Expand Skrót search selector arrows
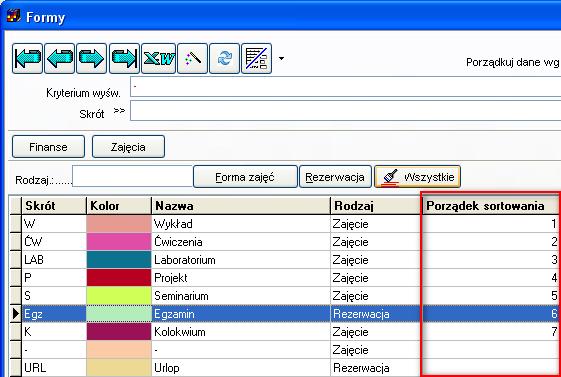 119,111
